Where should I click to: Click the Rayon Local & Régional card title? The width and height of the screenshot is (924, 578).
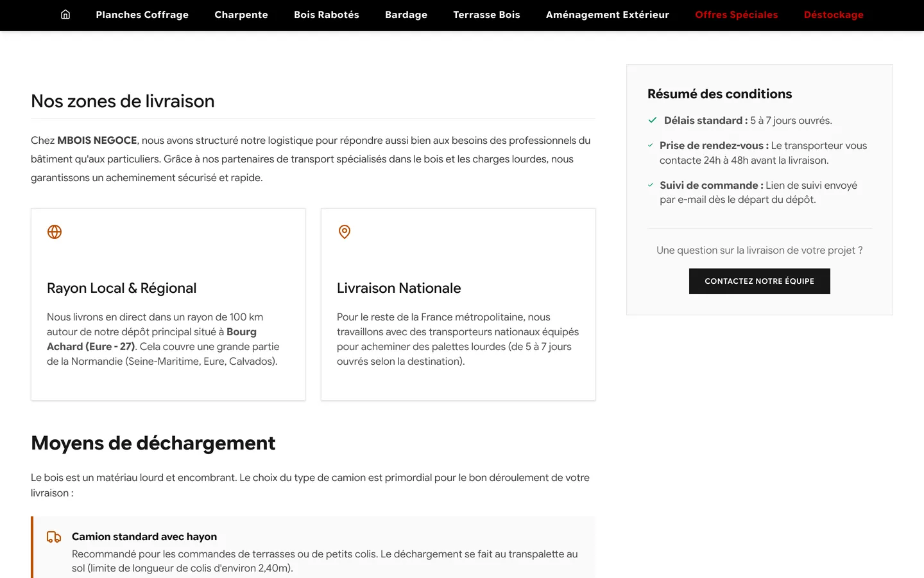click(x=122, y=288)
